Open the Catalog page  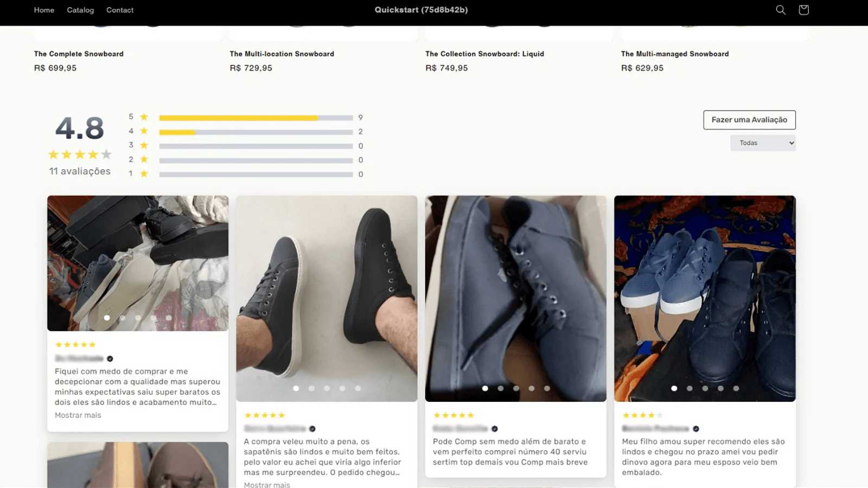(80, 10)
